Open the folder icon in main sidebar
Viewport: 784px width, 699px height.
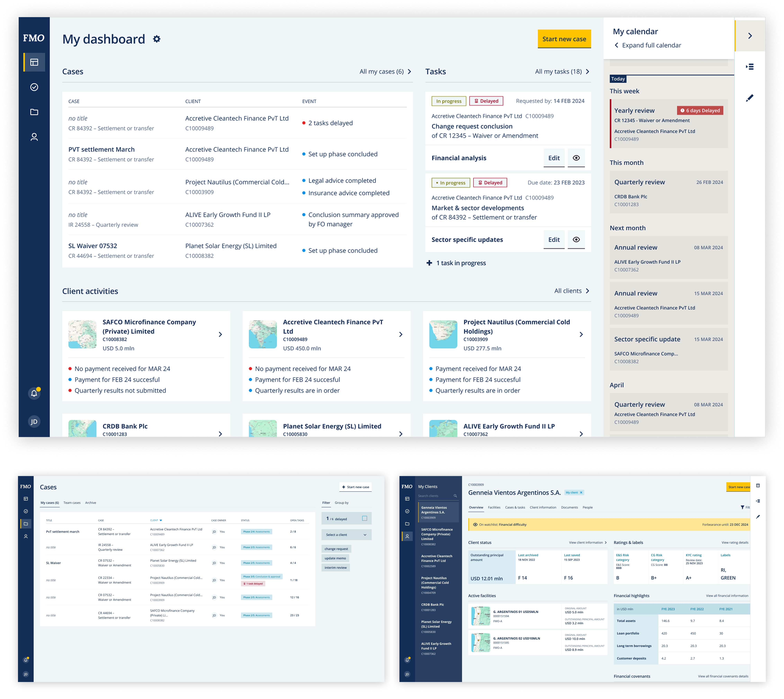point(34,112)
